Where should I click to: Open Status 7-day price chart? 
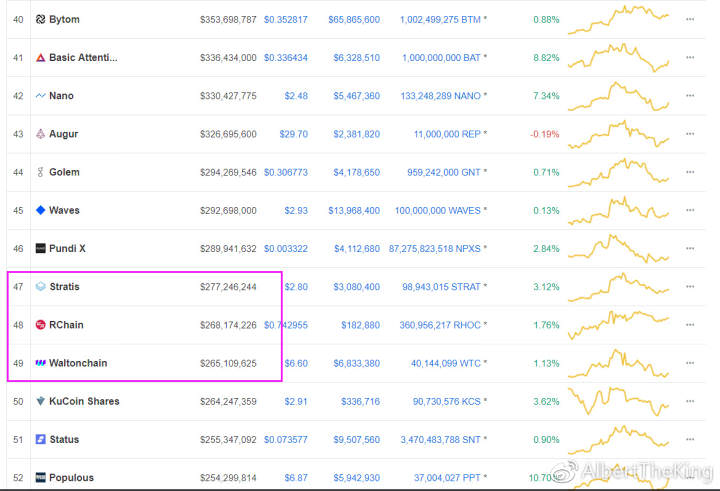click(619, 440)
